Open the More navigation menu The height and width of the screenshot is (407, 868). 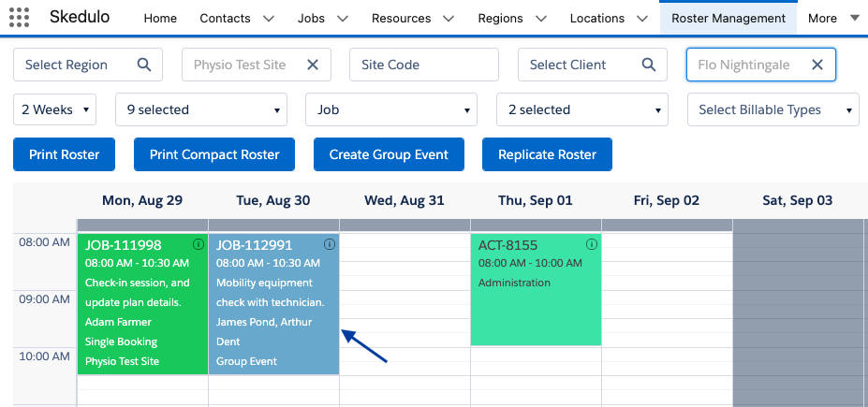[x=833, y=19]
